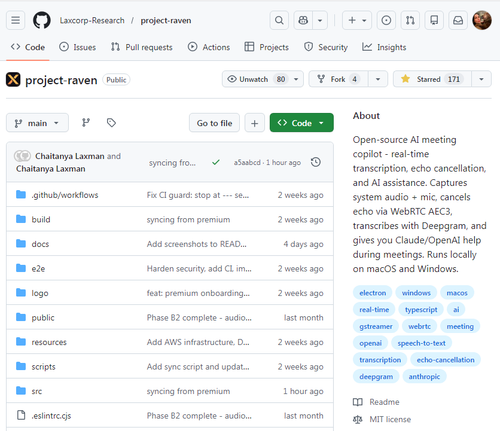Open the create new plus menu
The height and width of the screenshot is (431, 500).
coord(357,20)
